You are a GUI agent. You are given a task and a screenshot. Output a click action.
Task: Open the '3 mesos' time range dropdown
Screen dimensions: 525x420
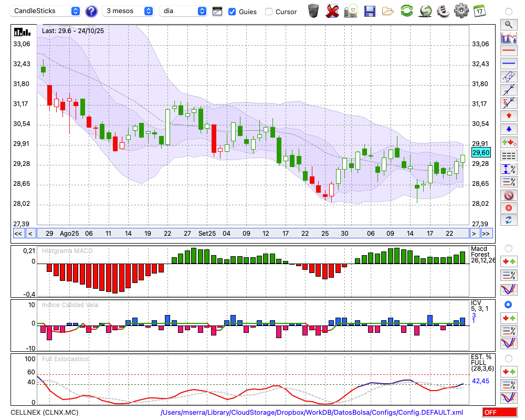pos(128,11)
